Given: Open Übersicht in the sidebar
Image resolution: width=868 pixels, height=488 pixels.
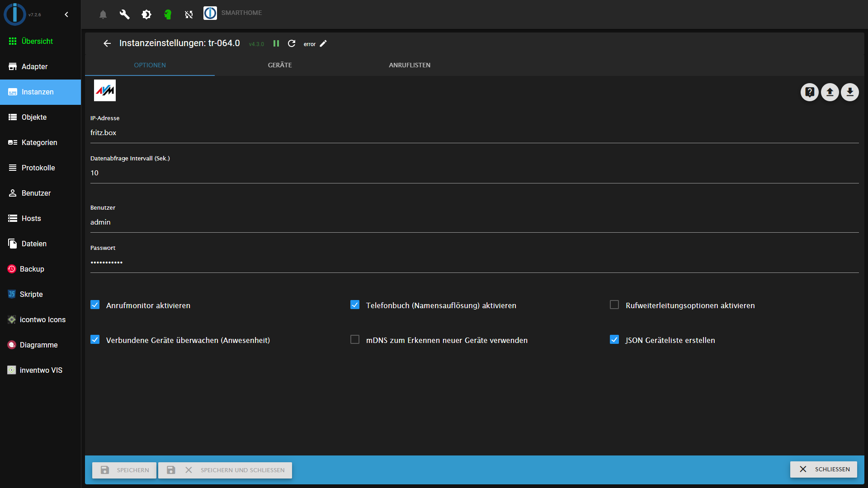Looking at the screenshot, I should click(x=40, y=41).
